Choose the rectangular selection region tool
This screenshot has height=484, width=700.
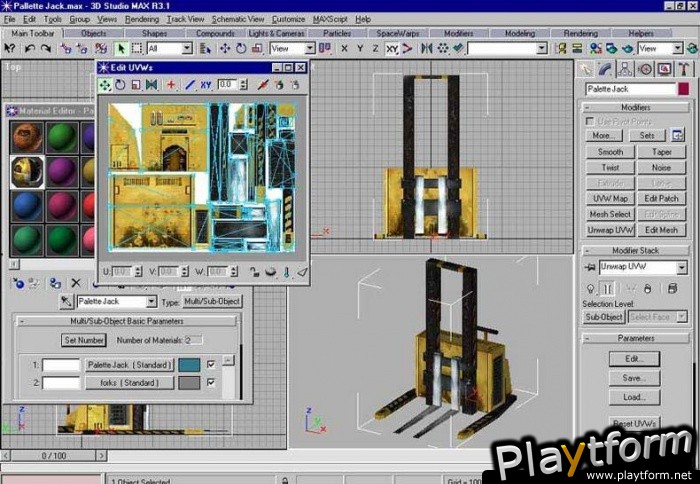point(137,48)
